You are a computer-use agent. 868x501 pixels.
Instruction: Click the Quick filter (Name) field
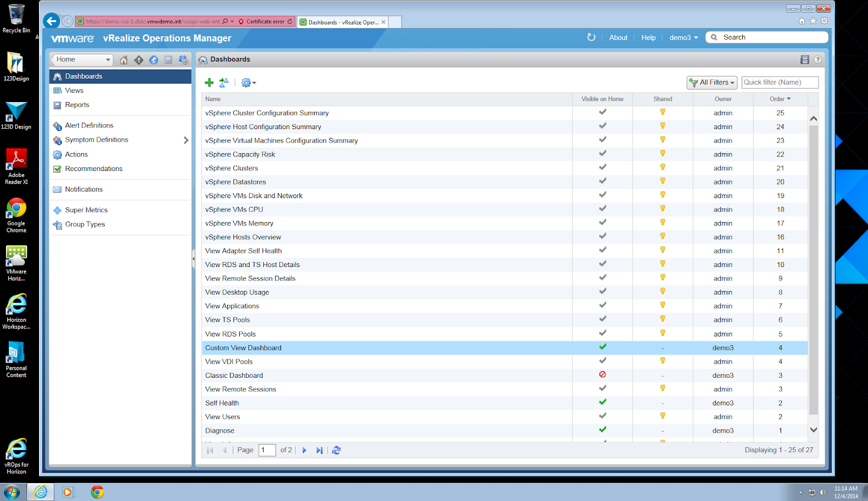click(780, 83)
